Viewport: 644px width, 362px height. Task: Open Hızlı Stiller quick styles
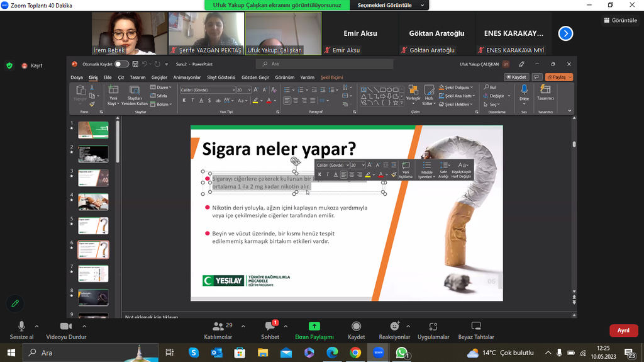pos(429,96)
